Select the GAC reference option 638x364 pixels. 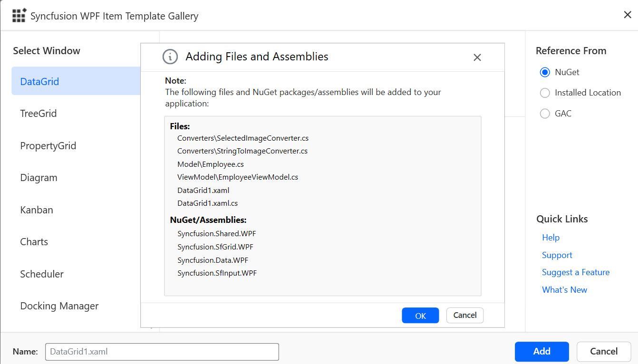[545, 114]
